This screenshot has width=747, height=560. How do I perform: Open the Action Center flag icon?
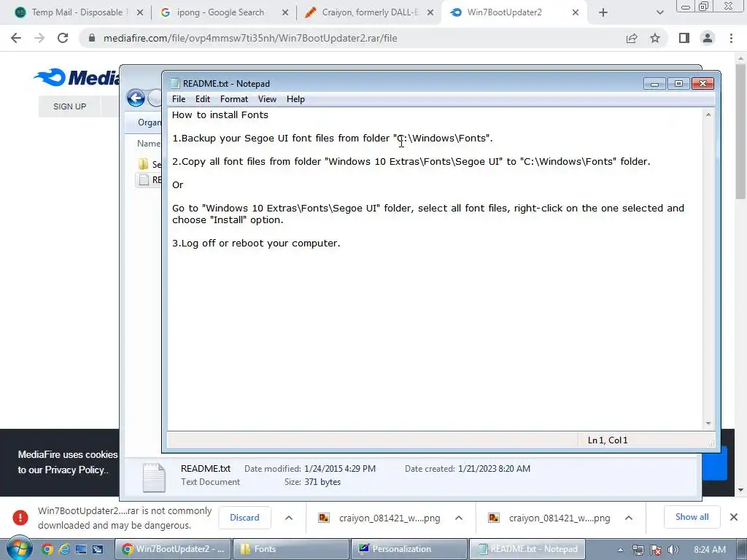[x=656, y=550]
